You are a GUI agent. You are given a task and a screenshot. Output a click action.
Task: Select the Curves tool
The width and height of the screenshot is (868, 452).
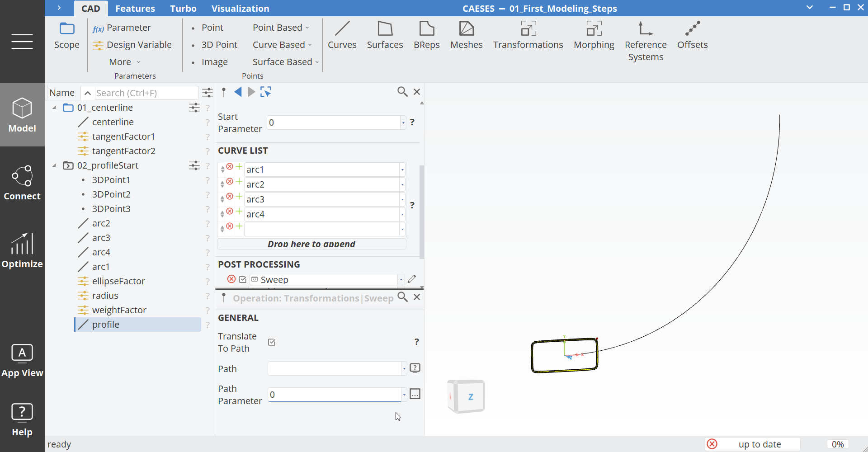(342, 35)
